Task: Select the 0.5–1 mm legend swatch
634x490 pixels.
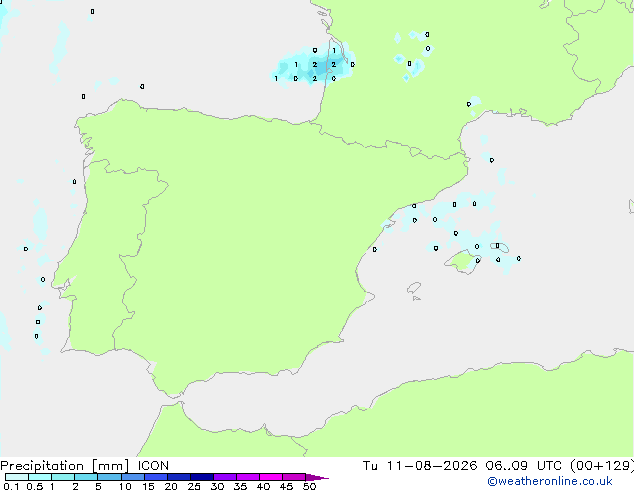Action: point(40,477)
